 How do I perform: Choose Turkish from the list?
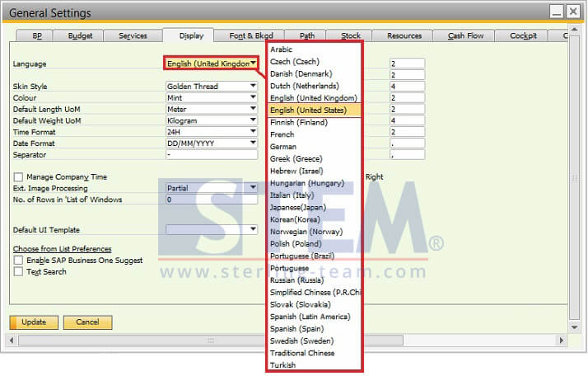point(315,365)
